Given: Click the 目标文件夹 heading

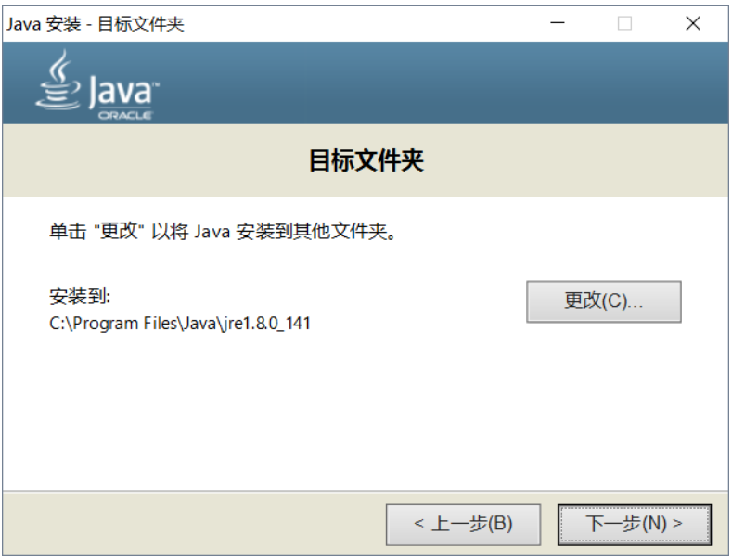Looking at the screenshot, I should 366,161.
